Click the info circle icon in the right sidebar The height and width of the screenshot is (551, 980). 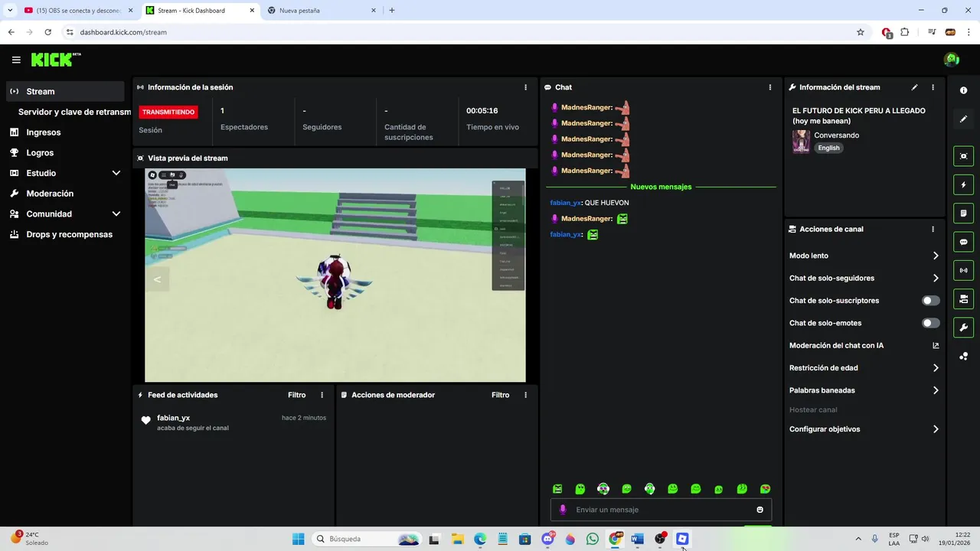coord(963,90)
